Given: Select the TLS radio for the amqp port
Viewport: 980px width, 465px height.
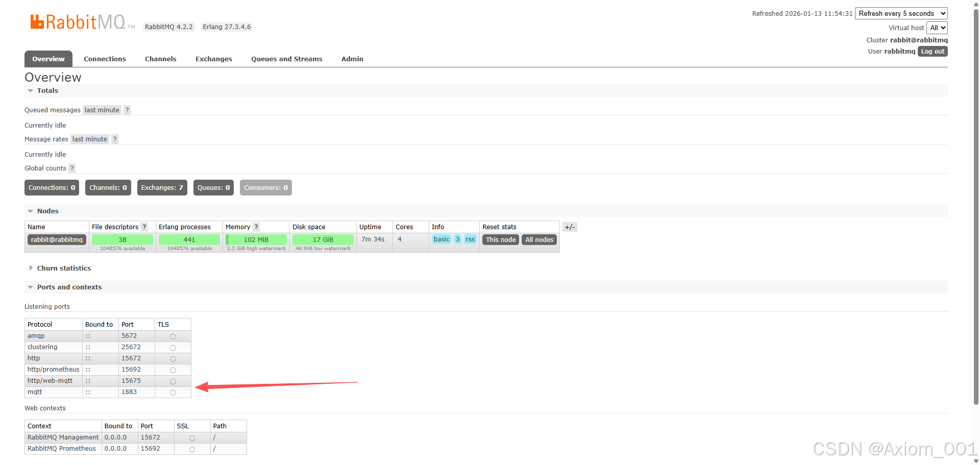Looking at the screenshot, I should [173, 336].
